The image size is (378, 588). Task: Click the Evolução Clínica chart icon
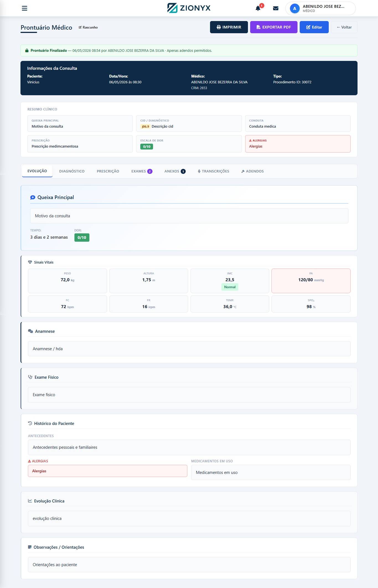pos(30,501)
